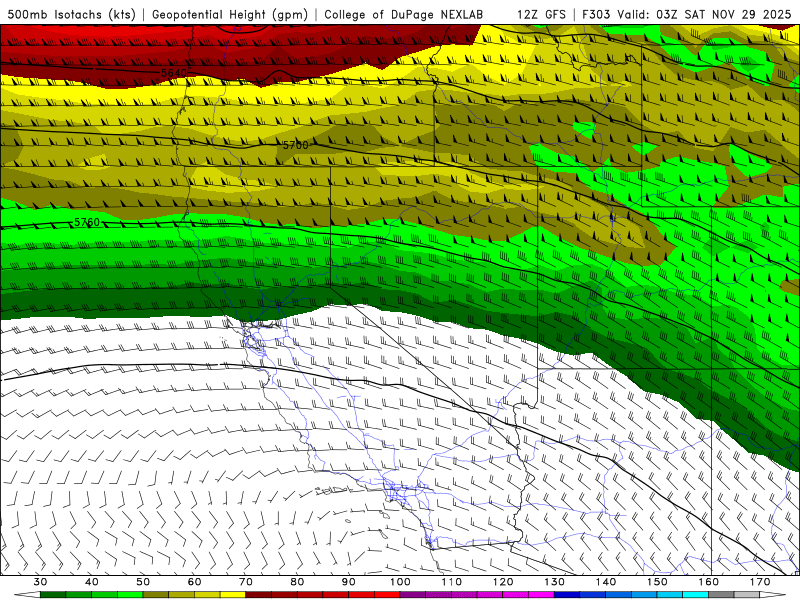Click the 'Geopotential Height (gpm)' title text
Image resolution: width=800 pixels, height=600 pixels.
coord(230,14)
